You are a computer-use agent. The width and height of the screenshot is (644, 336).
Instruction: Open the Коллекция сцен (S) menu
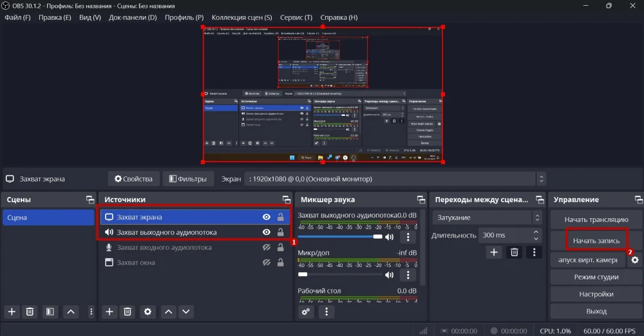pos(241,17)
